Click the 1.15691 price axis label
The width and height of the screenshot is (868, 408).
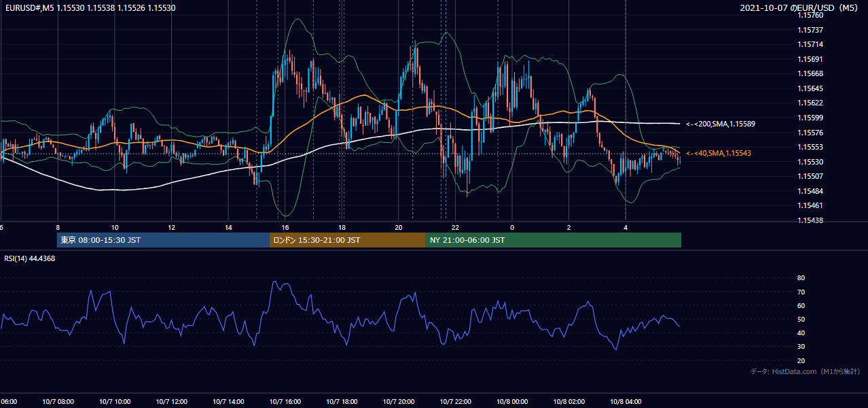click(810, 60)
